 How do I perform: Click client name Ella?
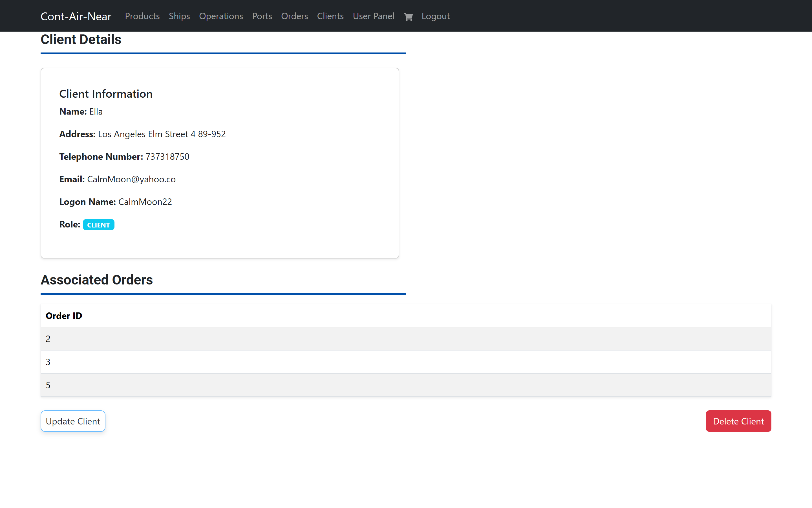coord(96,111)
